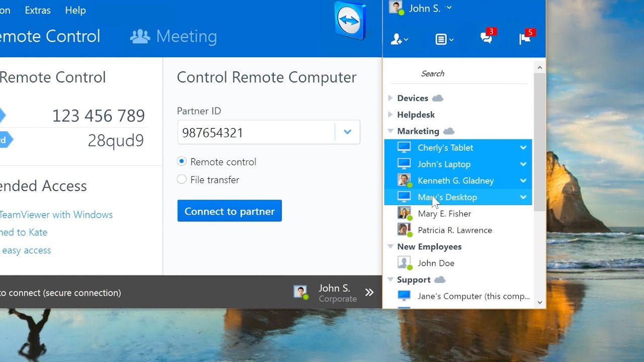Click the cloud icon next to Support
The image size is (644, 362).
click(440, 280)
